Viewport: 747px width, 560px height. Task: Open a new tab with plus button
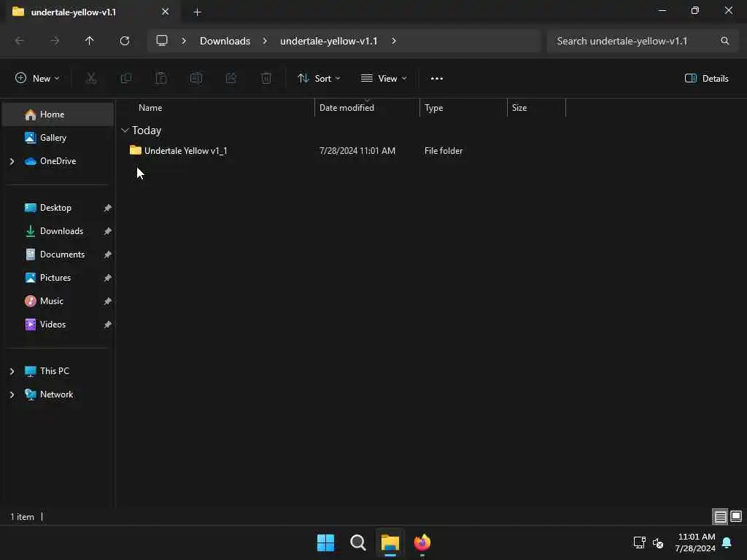pyautogui.click(x=197, y=12)
